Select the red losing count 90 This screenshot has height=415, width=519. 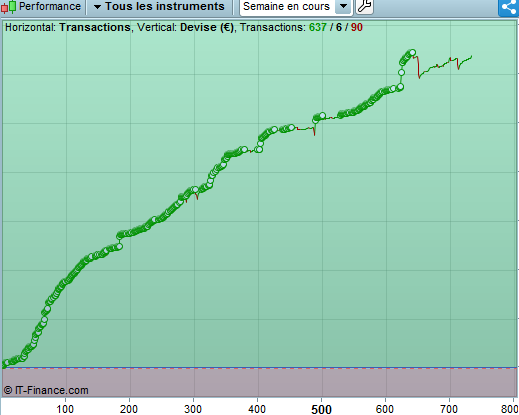[x=356, y=27]
